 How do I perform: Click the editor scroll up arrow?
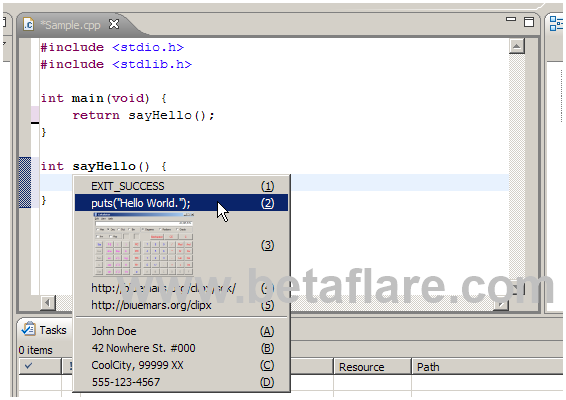pyautogui.click(x=517, y=46)
